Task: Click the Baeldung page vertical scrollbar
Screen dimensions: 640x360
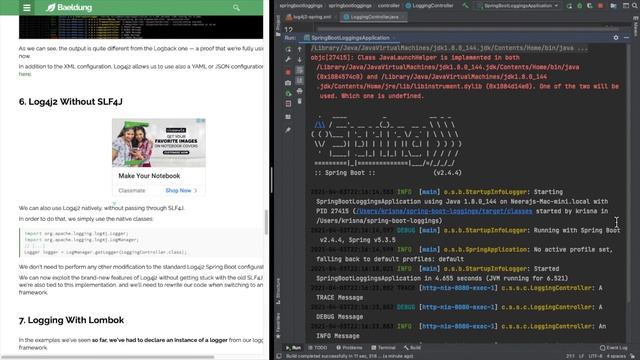Action: click(267, 222)
